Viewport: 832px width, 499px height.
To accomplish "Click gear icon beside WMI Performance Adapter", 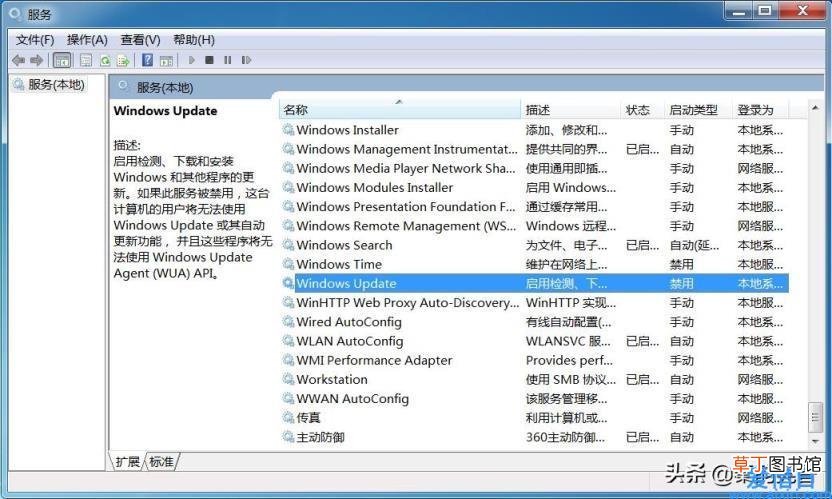I will (x=288, y=360).
